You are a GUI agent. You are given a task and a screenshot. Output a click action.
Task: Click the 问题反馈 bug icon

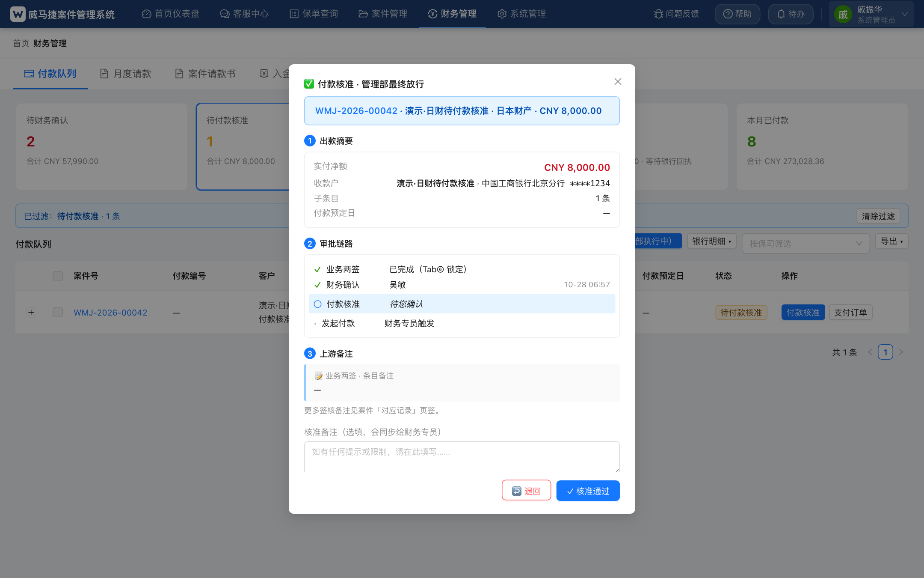(658, 14)
